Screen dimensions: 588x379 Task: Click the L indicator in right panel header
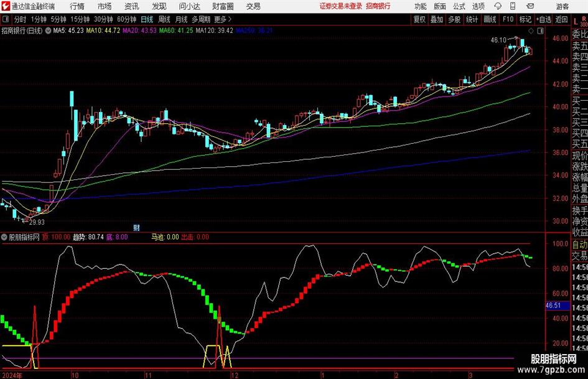click(576, 22)
